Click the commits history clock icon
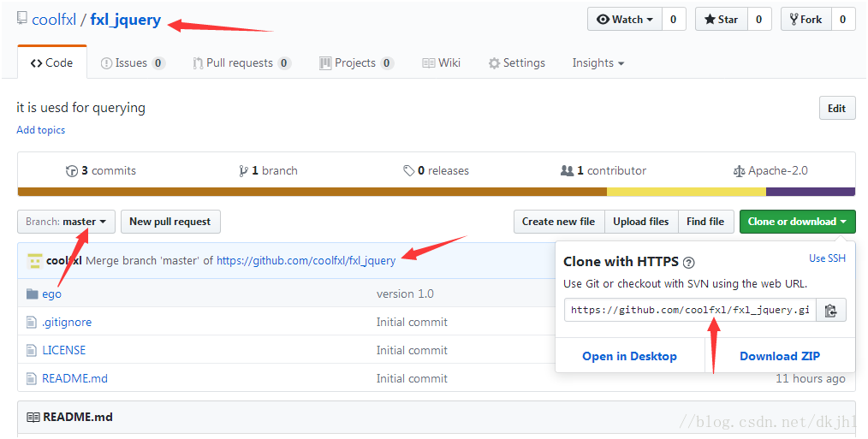 point(71,171)
